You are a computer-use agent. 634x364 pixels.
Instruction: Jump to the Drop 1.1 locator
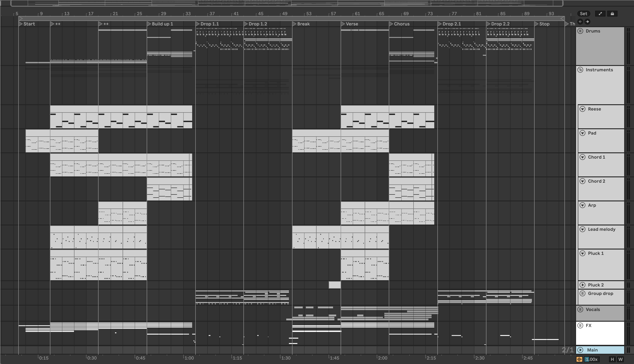207,24
